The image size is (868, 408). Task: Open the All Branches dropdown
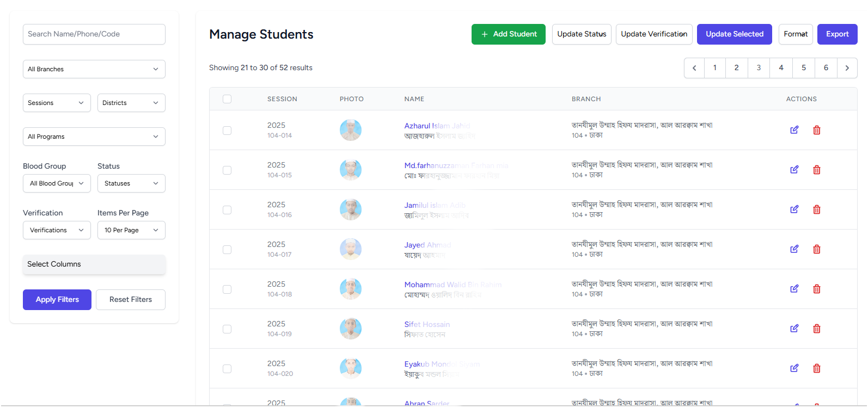(94, 69)
